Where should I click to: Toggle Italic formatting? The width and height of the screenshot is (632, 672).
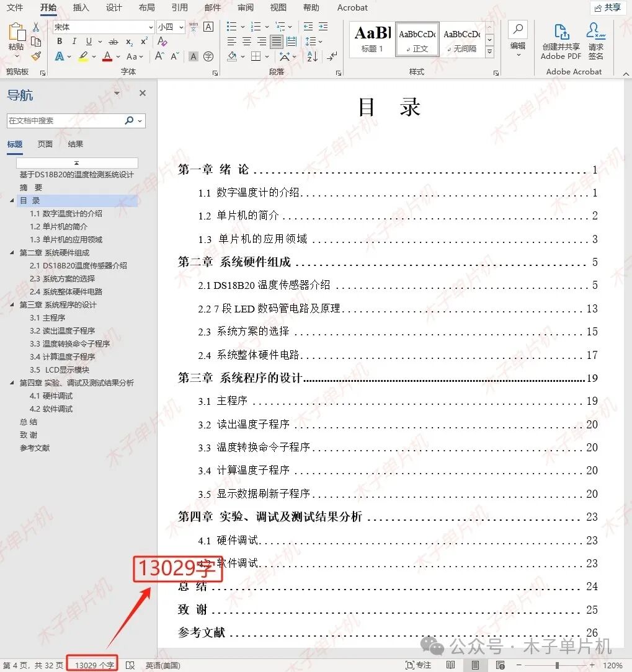pyautogui.click(x=74, y=42)
